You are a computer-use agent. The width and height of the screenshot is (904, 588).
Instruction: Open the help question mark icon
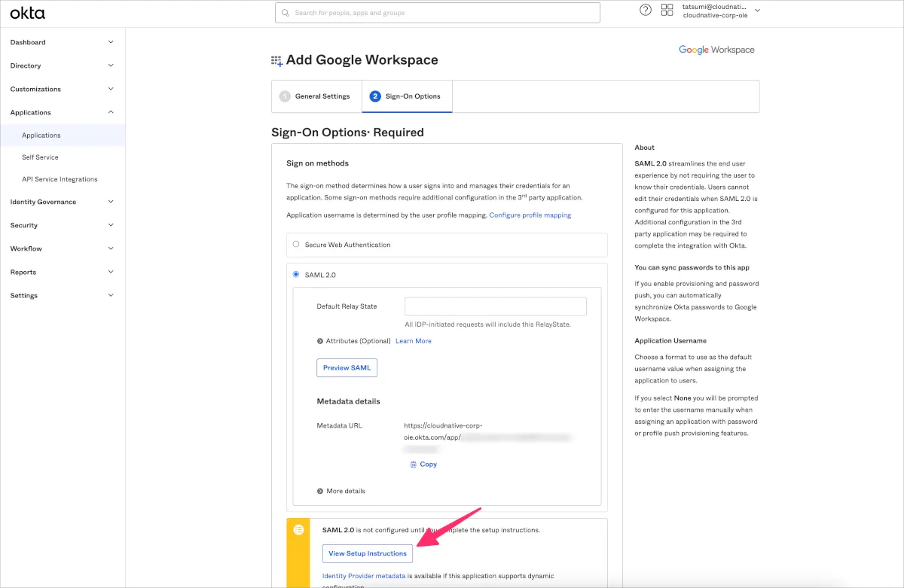[645, 10]
